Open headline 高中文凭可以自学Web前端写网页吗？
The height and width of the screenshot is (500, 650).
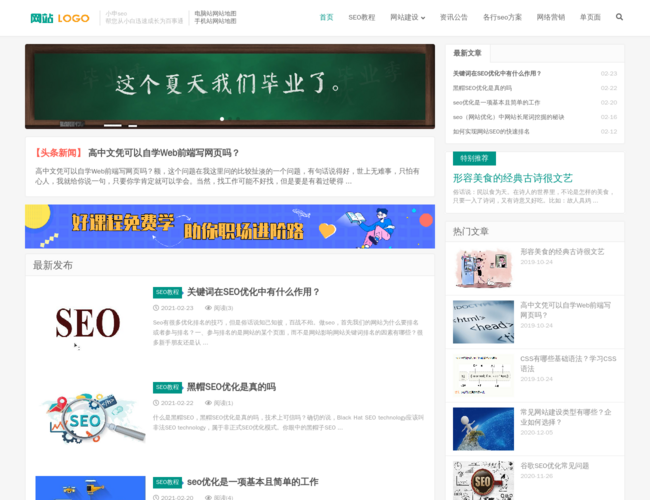click(163, 153)
